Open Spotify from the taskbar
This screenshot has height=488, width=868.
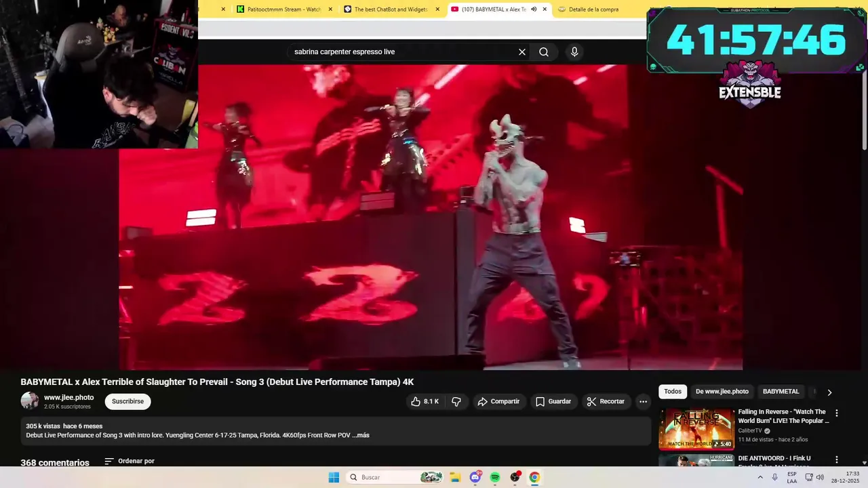click(x=495, y=478)
